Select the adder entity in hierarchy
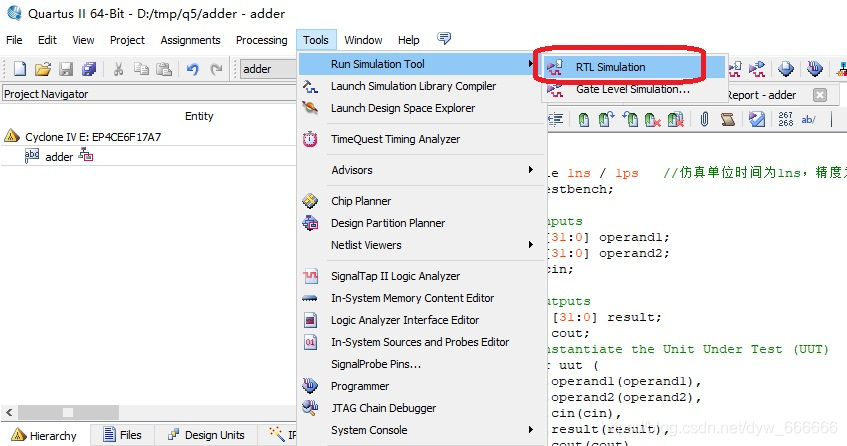This screenshot has height=446, width=847. click(59, 157)
